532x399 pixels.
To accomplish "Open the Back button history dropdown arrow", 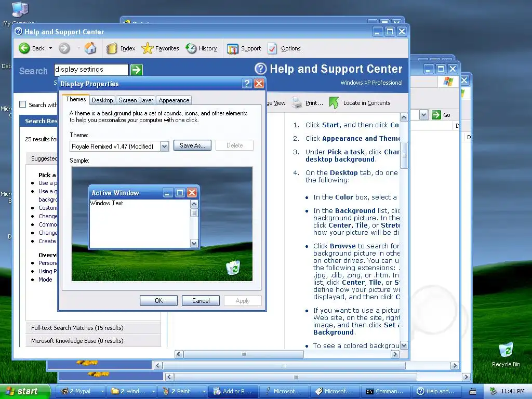I will click(50, 48).
